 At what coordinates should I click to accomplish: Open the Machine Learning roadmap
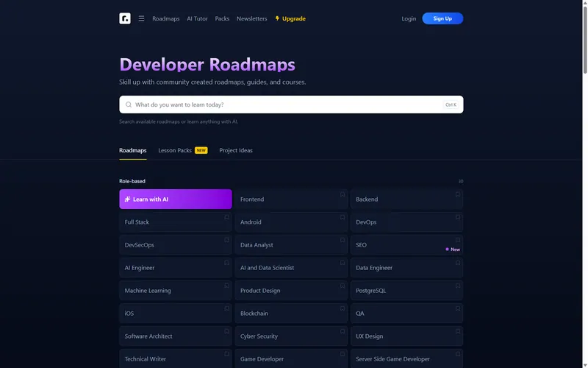coord(176,291)
